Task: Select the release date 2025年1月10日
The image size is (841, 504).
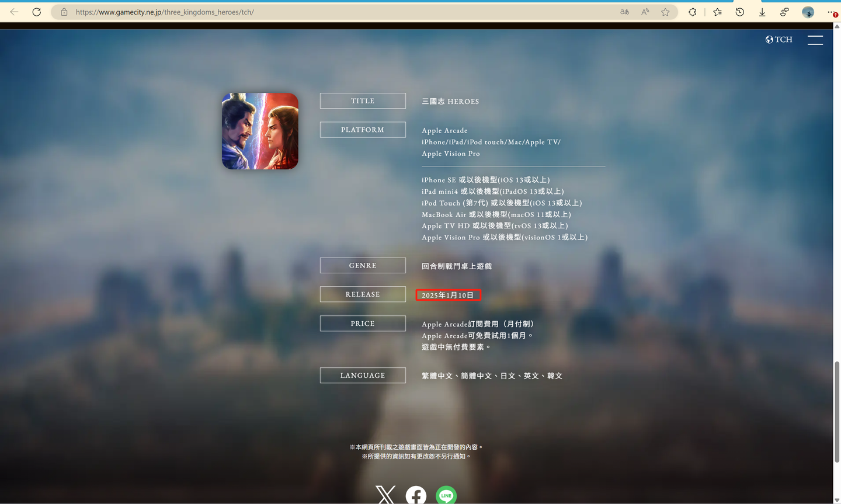Action: tap(448, 295)
